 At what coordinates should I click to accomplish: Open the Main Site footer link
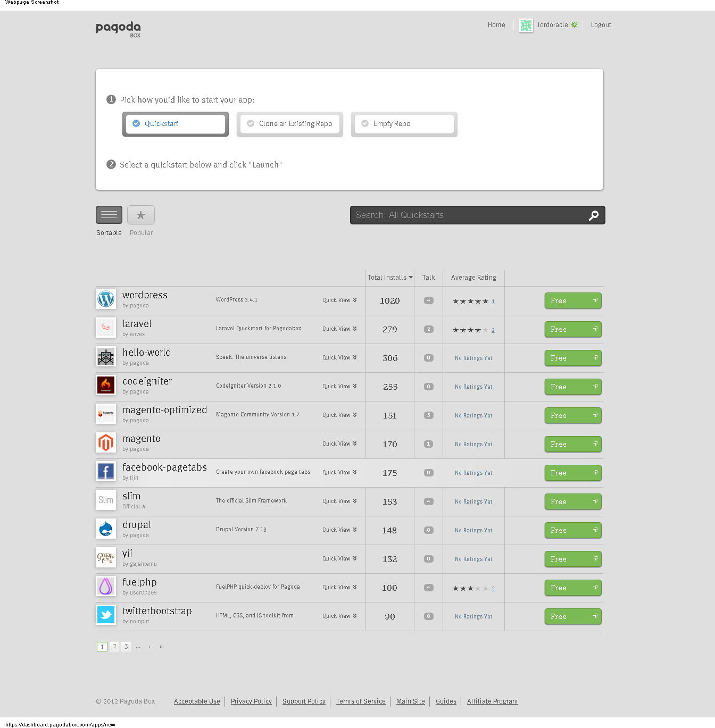click(411, 701)
